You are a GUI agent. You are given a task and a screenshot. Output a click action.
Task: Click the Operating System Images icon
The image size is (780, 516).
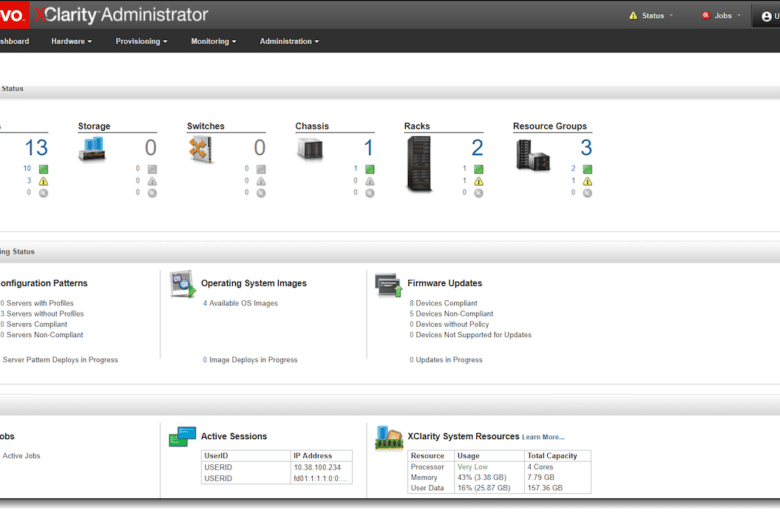click(x=183, y=284)
